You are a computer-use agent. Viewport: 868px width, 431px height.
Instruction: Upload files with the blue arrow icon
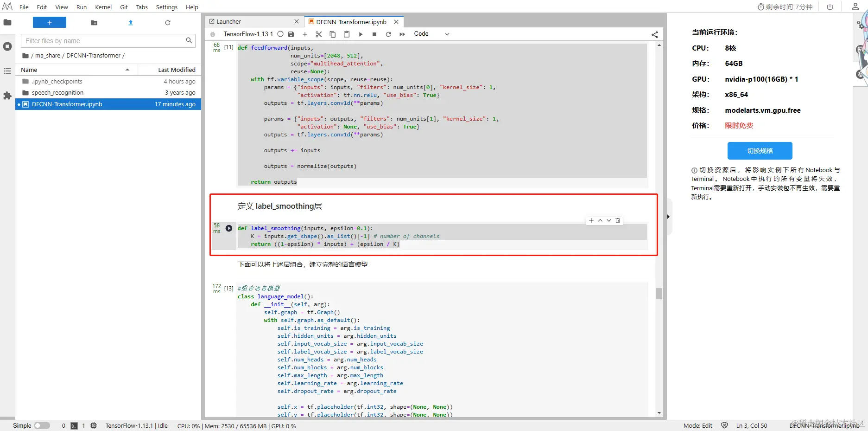point(131,23)
